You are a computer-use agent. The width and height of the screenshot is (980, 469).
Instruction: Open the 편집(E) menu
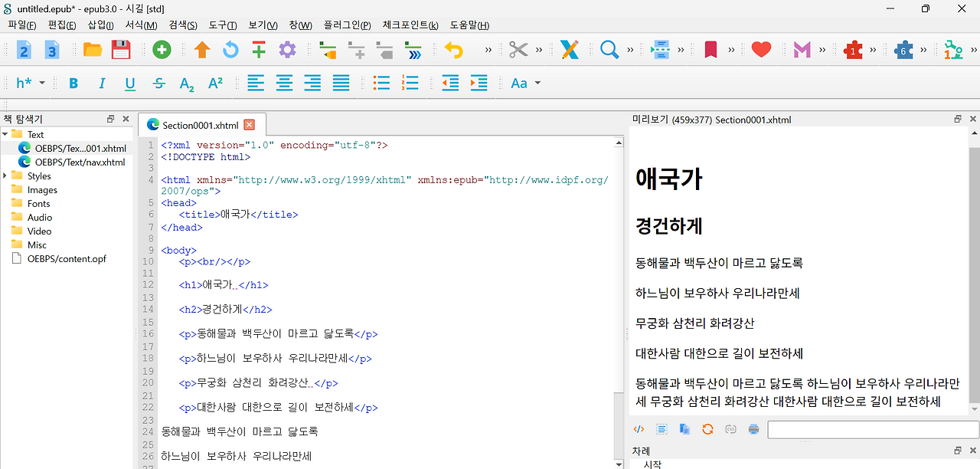tap(62, 25)
